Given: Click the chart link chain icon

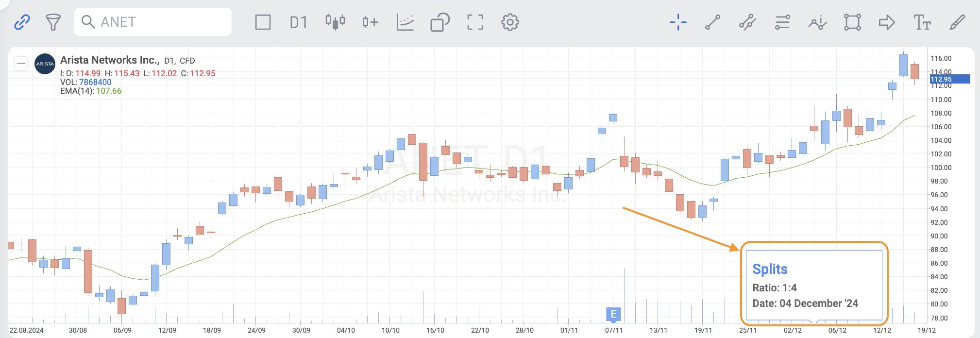Looking at the screenshot, I should point(22,22).
